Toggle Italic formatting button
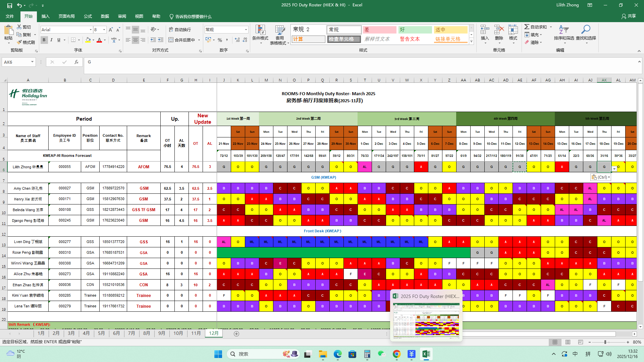Viewport: 644px width, 362px height. pyautogui.click(x=51, y=40)
